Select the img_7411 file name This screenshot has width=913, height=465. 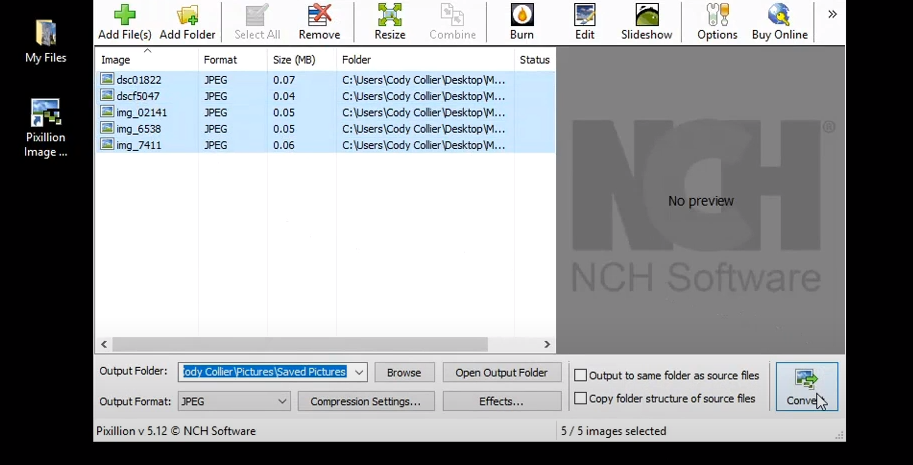point(139,145)
